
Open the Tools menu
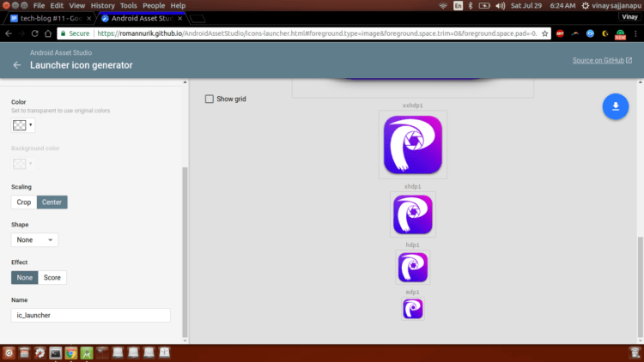coord(129,6)
